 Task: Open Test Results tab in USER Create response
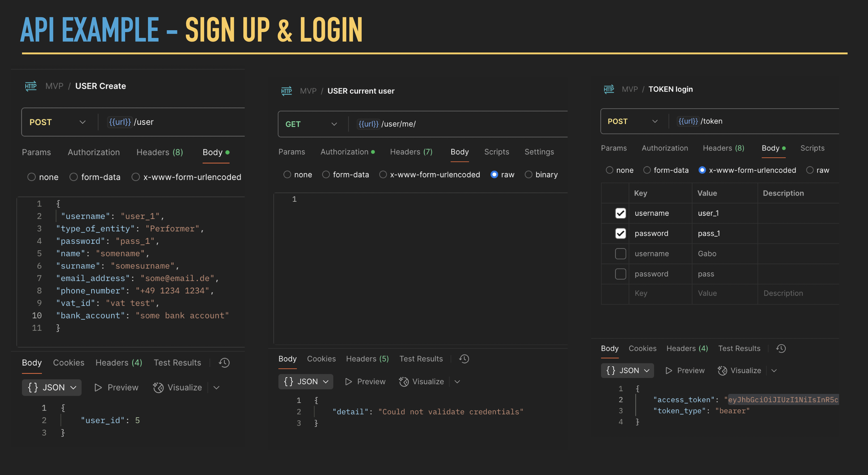pyautogui.click(x=177, y=363)
